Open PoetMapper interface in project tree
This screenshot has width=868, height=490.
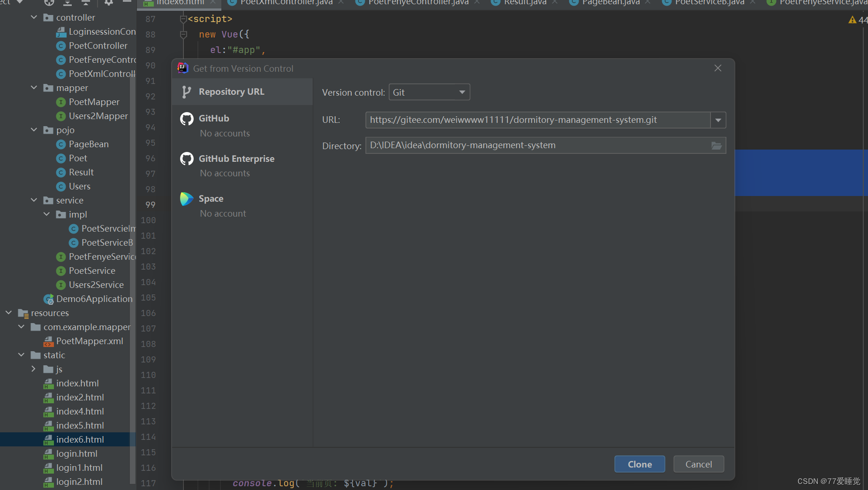click(88, 102)
